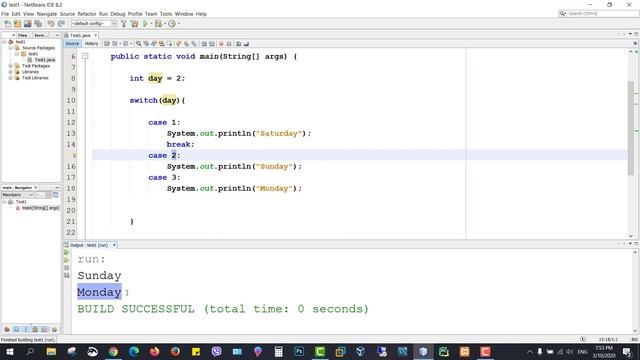Collapse the main method code fold
The height and width of the screenshot is (360, 640).
85,56
